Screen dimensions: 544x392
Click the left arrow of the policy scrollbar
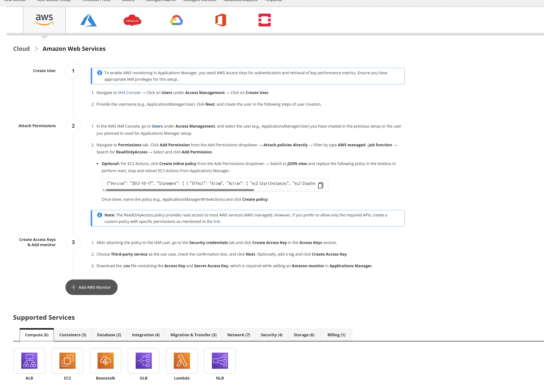click(x=104, y=190)
